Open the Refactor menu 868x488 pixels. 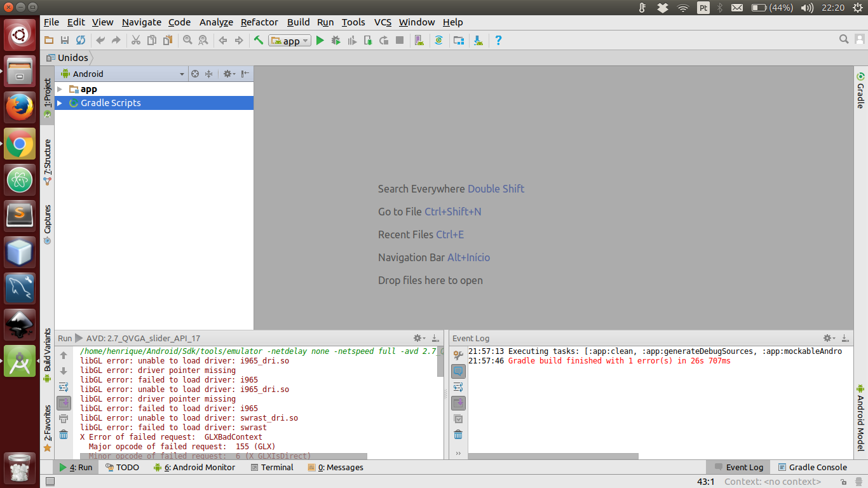[259, 22]
